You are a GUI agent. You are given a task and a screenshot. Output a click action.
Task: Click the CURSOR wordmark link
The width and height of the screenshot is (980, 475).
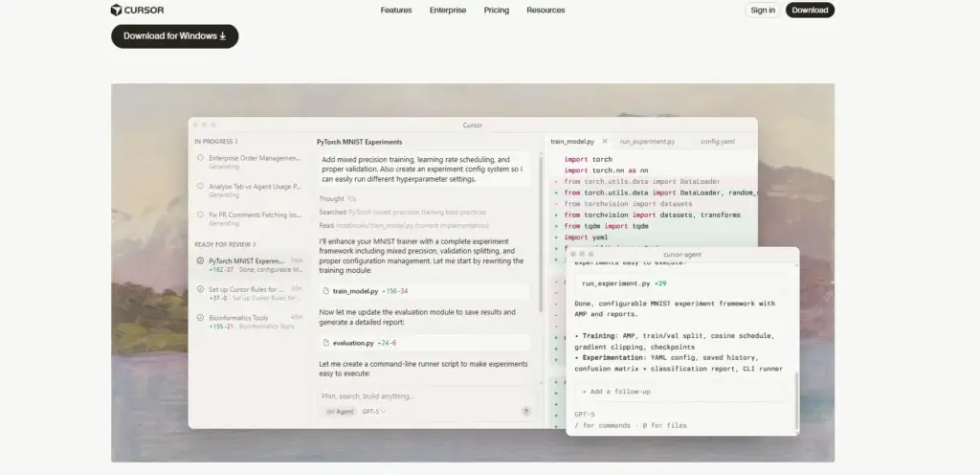pyautogui.click(x=145, y=10)
